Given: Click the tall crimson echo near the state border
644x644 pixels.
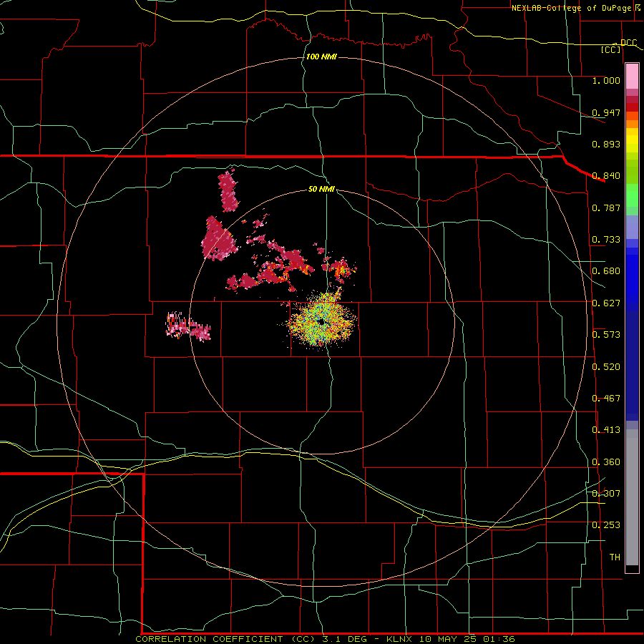Looking at the screenshot, I should 228,190.
